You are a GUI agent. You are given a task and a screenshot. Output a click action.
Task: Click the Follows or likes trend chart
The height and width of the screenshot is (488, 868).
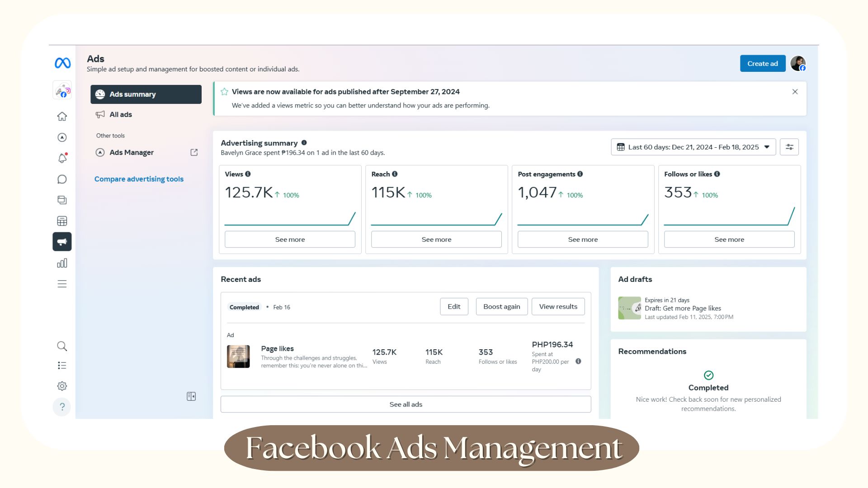coord(729,217)
